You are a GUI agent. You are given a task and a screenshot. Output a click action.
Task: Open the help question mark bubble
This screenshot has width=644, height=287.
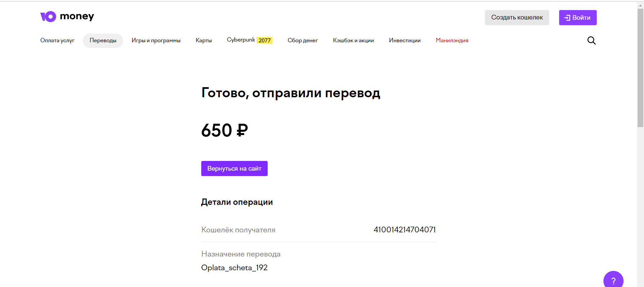pos(613,280)
